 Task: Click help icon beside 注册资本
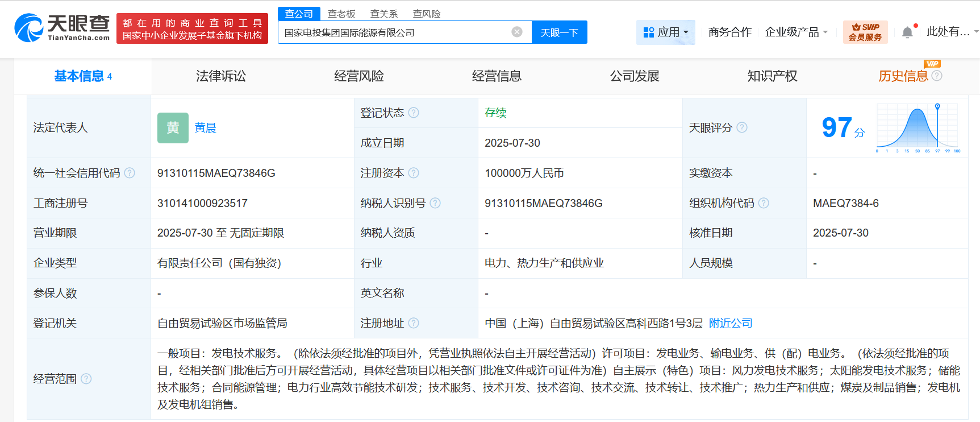tap(414, 173)
